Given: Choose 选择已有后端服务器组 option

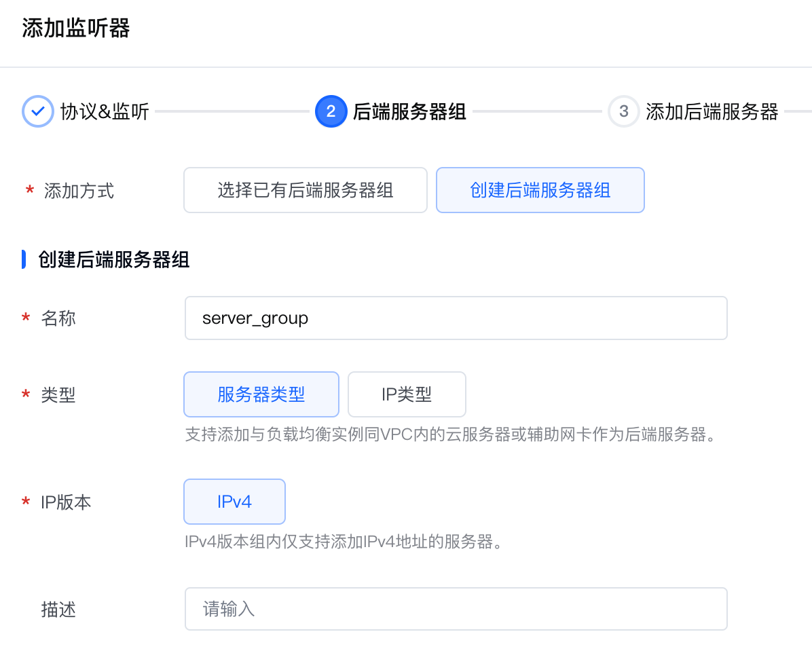Looking at the screenshot, I should tap(305, 190).
